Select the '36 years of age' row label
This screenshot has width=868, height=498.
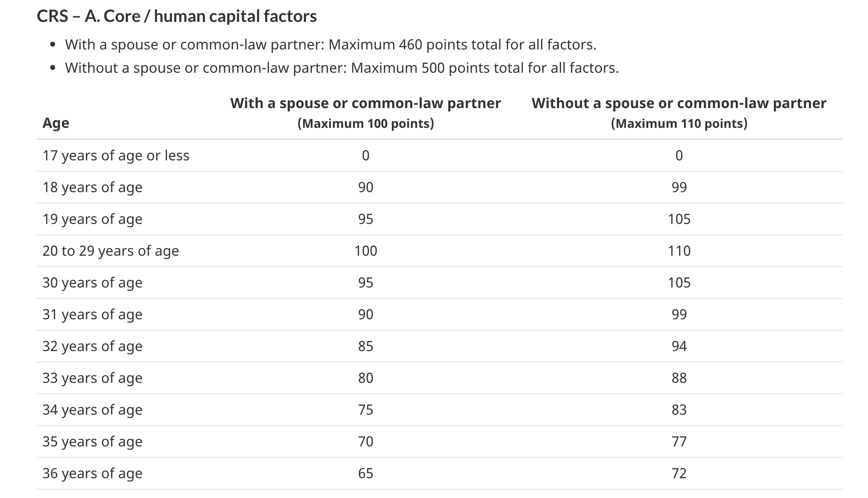click(92, 473)
